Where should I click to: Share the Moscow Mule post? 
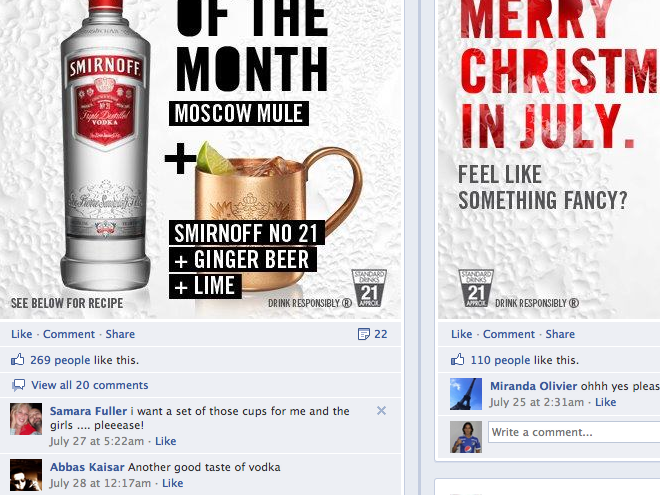(x=120, y=334)
